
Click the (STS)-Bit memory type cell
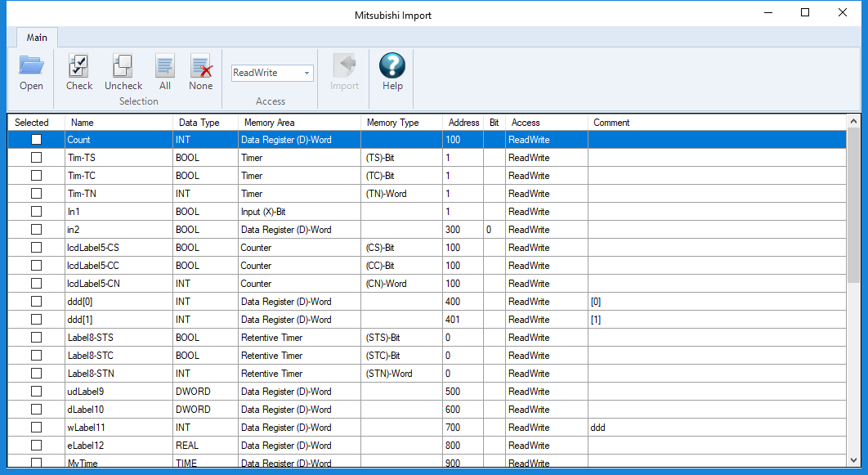(402, 337)
